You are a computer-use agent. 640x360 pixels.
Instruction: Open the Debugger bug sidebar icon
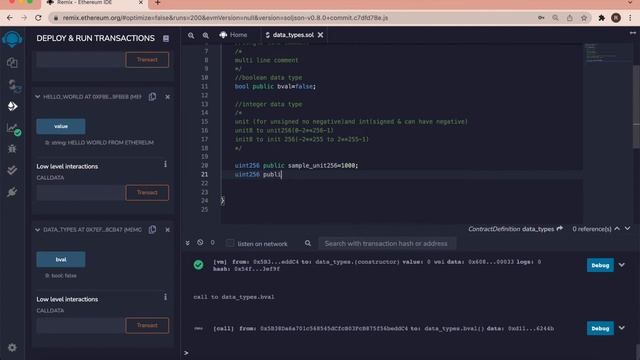pyautogui.click(x=12, y=149)
